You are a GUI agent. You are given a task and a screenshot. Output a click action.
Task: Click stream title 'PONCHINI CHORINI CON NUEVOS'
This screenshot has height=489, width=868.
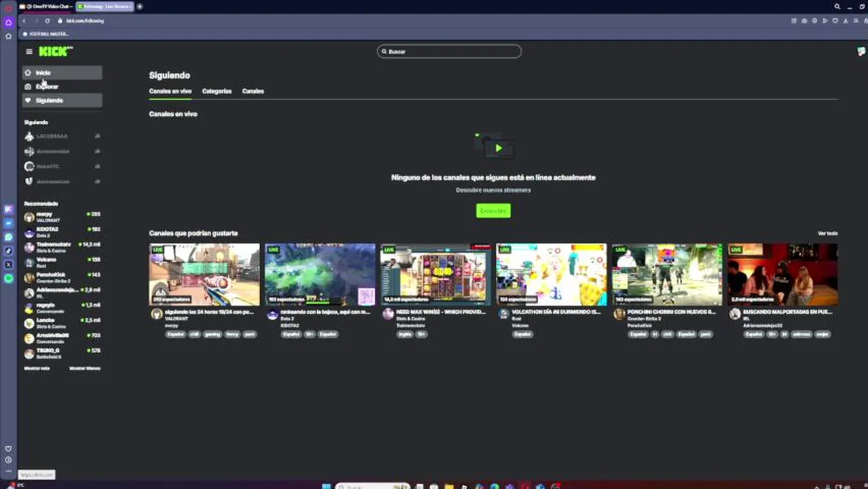pos(672,312)
